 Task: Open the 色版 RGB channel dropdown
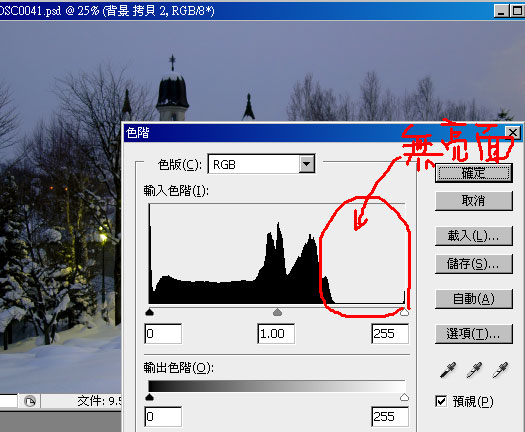pyautogui.click(x=307, y=164)
